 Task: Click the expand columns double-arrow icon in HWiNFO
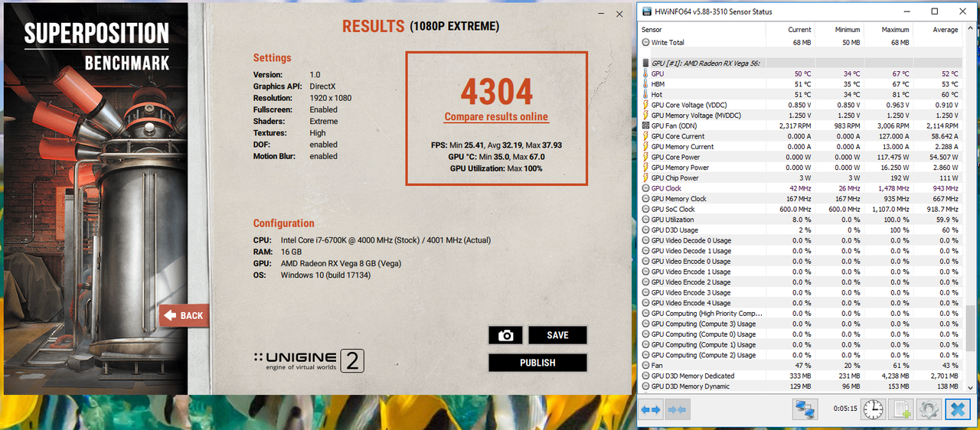(x=651, y=411)
